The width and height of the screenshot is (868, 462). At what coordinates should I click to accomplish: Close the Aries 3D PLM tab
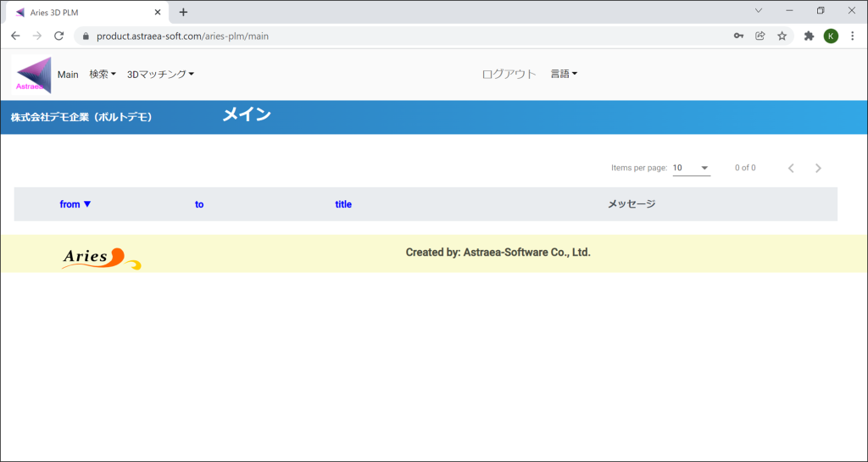pyautogui.click(x=158, y=12)
